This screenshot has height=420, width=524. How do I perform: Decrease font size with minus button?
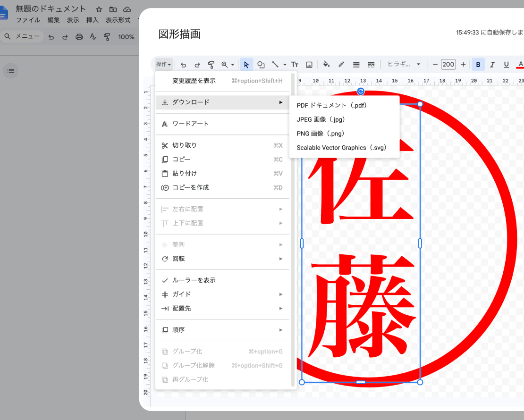pyautogui.click(x=435, y=65)
